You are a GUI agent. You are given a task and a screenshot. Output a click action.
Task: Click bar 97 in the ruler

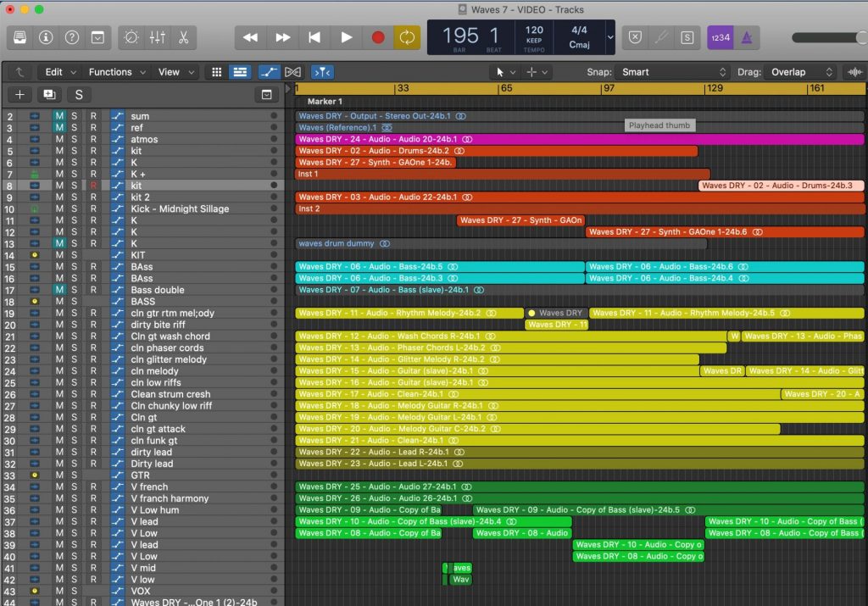point(609,88)
